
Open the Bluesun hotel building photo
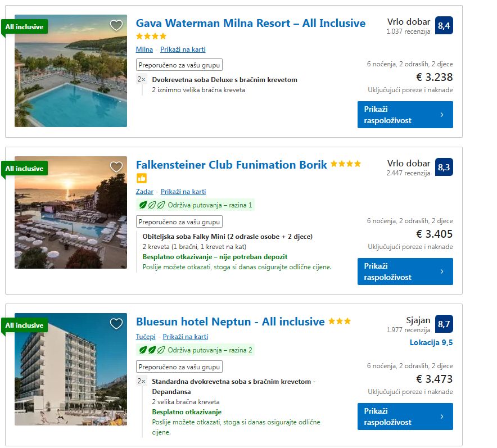71,377
